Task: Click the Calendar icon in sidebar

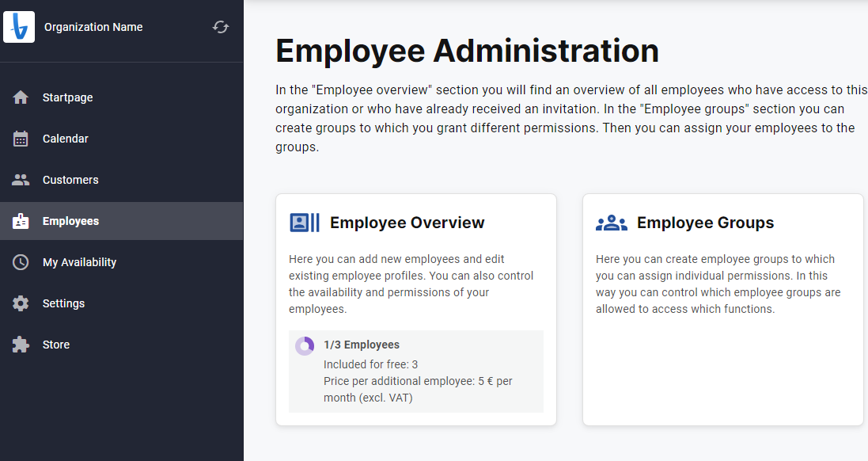Action: pyautogui.click(x=21, y=139)
